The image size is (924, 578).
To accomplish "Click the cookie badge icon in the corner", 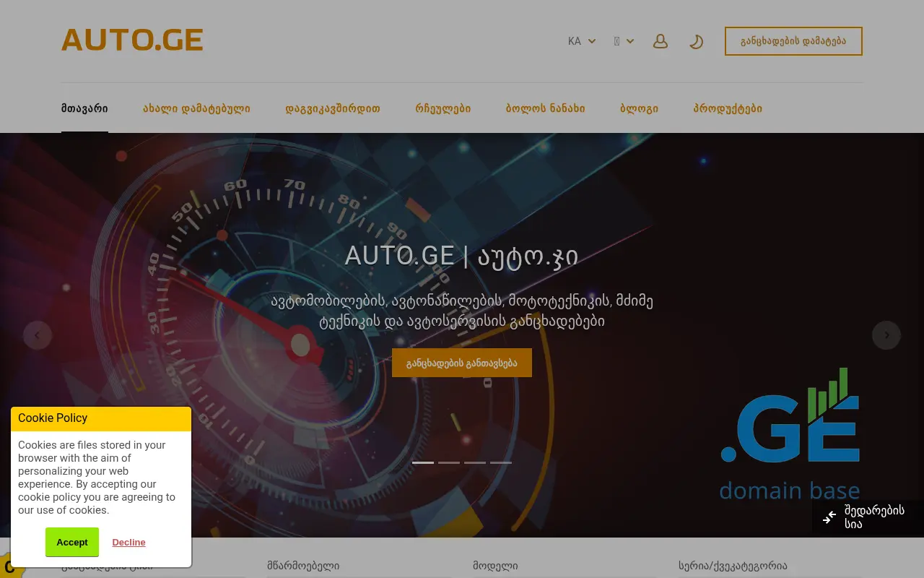I will click(9, 567).
